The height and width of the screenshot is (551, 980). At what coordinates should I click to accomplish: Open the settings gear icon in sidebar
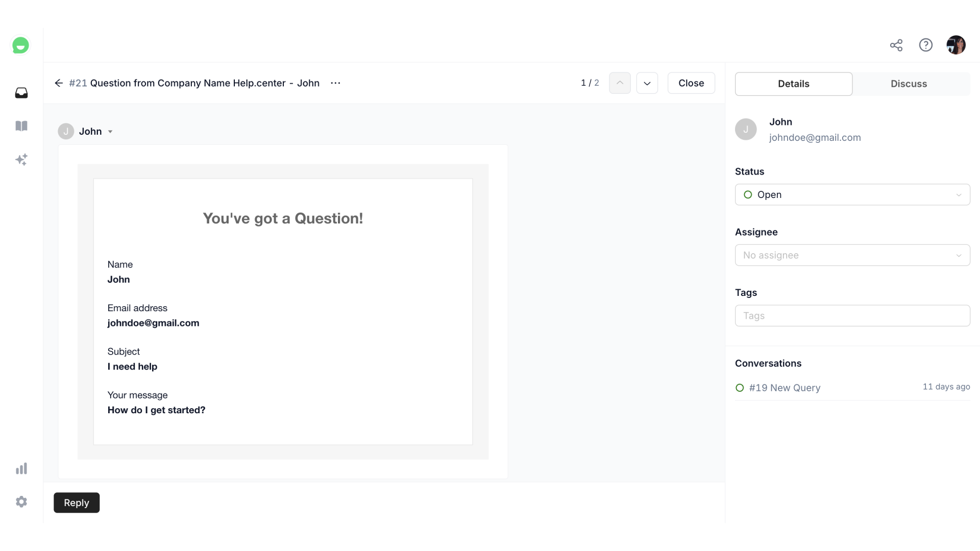point(21,501)
